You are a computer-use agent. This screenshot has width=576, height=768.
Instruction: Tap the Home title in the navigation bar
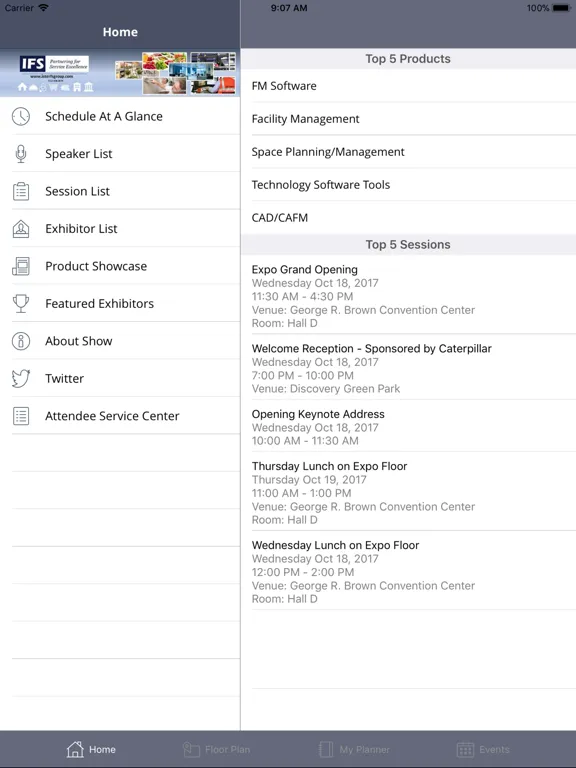coord(120,32)
